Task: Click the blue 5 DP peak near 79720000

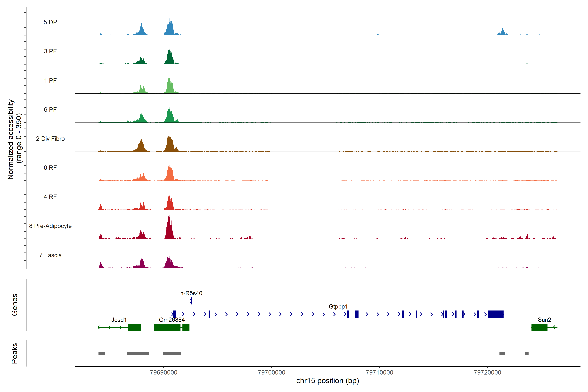Action: 503,32
